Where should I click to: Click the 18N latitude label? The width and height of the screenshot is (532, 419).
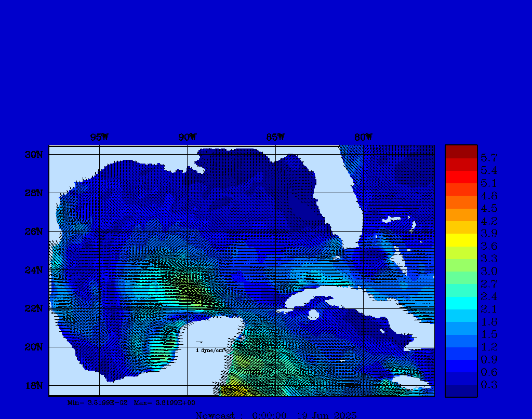pyautogui.click(x=33, y=385)
